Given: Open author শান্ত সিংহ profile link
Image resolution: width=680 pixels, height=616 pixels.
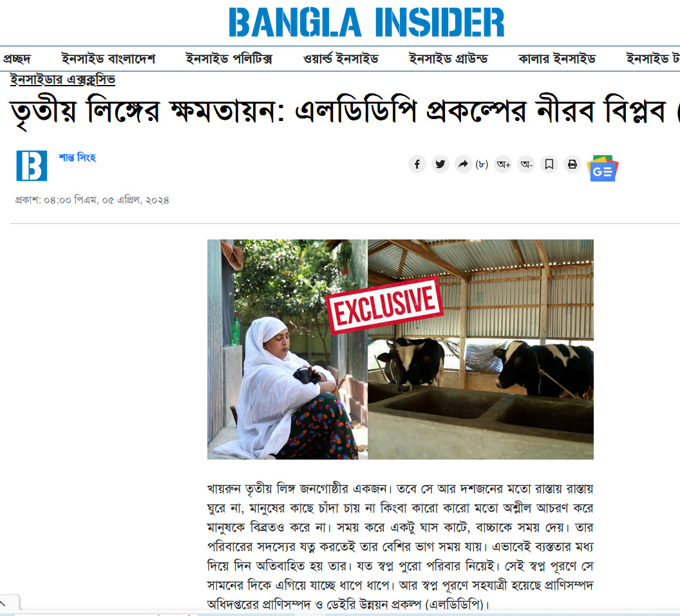Looking at the screenshot, I should pos(77,157).
